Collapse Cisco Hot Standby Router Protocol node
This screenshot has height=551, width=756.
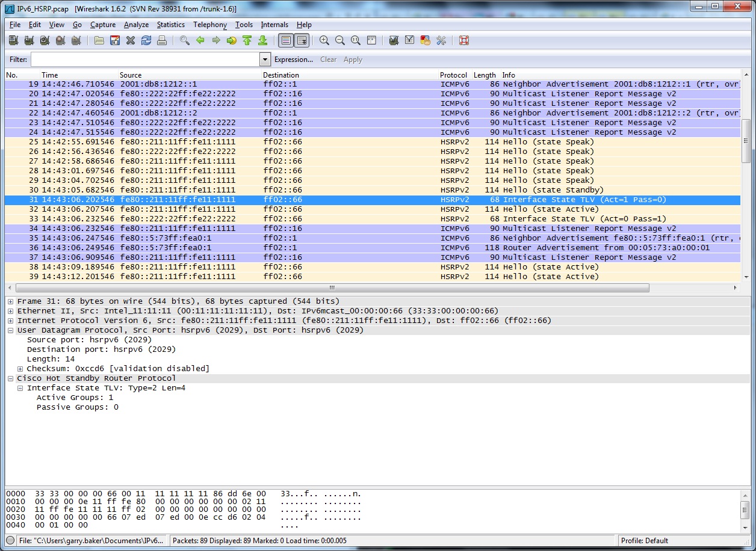tap(11, 378)
